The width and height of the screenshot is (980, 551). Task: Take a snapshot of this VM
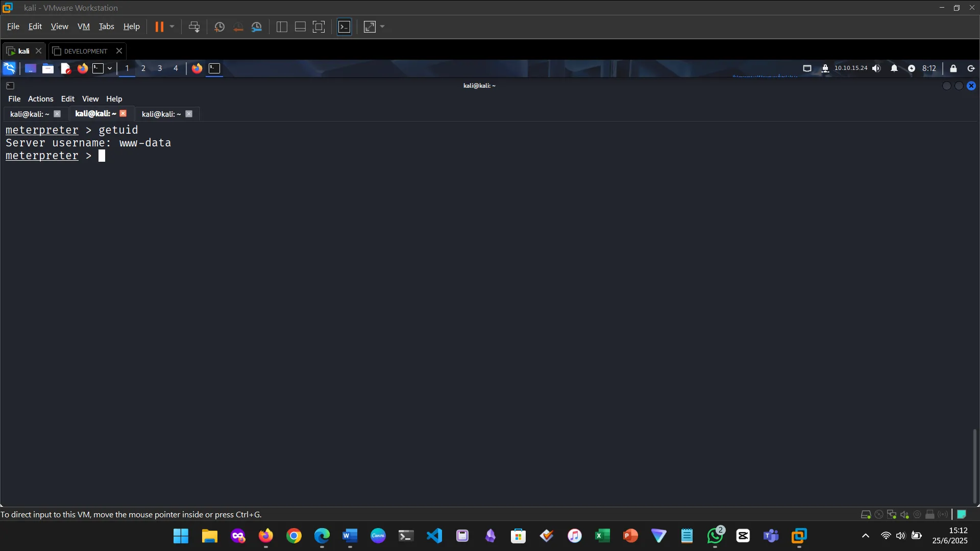click(219, 27)
